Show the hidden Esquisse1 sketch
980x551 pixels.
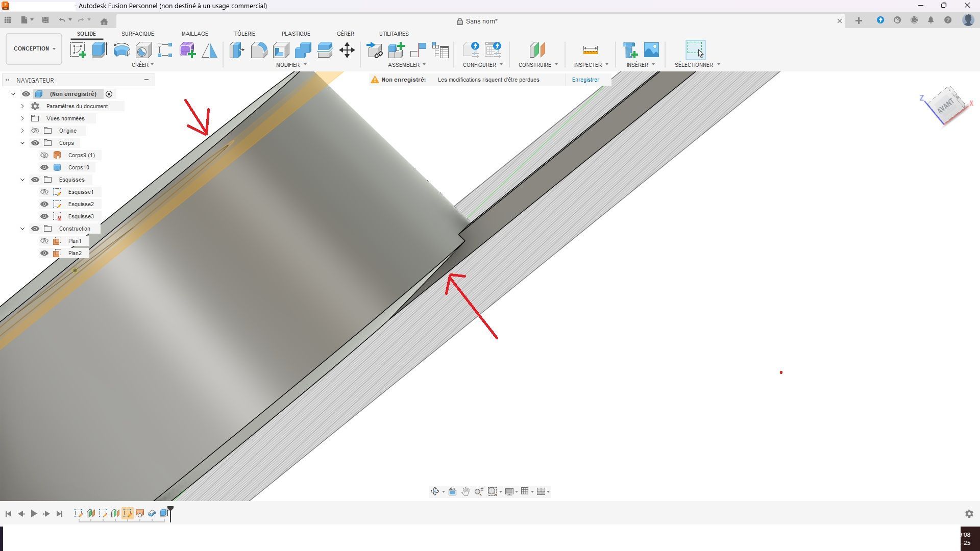(x=44, y=192)
